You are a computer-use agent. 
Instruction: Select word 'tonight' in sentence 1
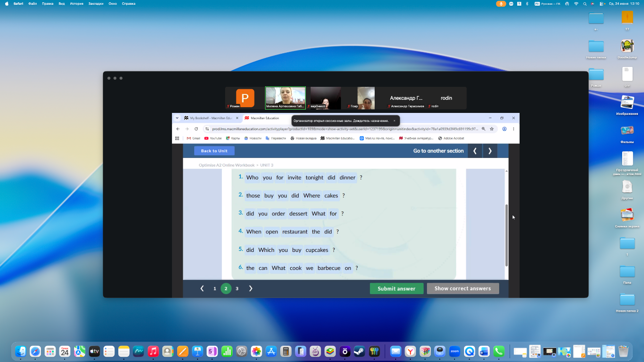(x=314, y=177)
